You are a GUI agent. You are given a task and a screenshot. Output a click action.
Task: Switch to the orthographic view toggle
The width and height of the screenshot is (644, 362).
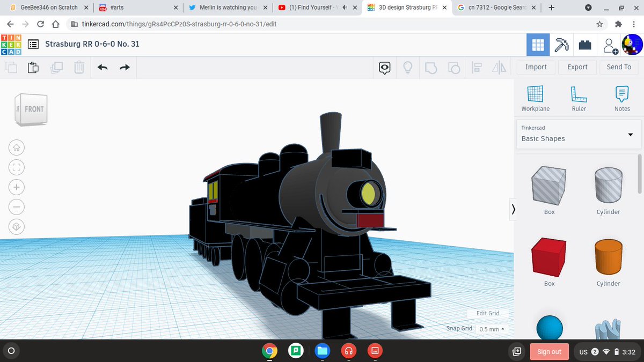pyautogui.click(x=17, y=226)
